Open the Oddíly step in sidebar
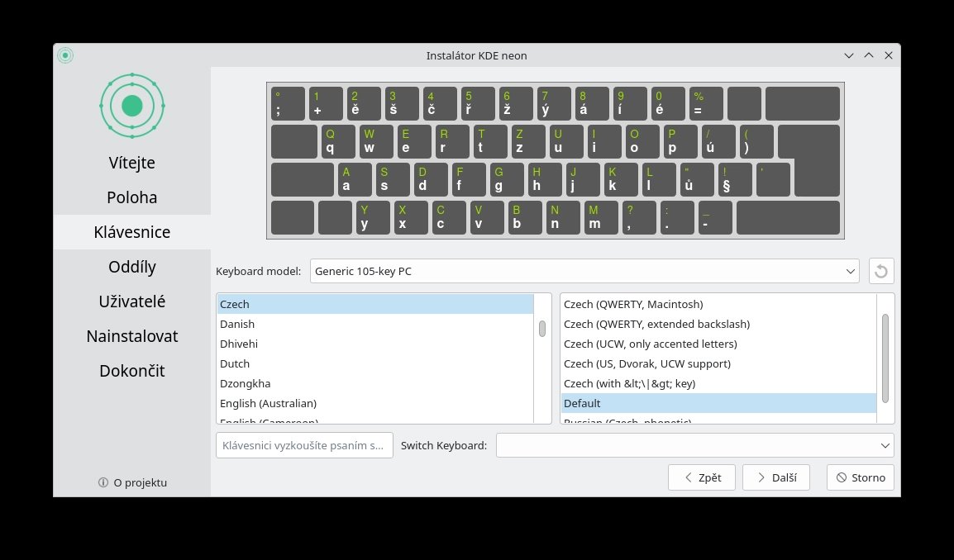This screenshot has width=954, height=560. (x=132, y=266)
